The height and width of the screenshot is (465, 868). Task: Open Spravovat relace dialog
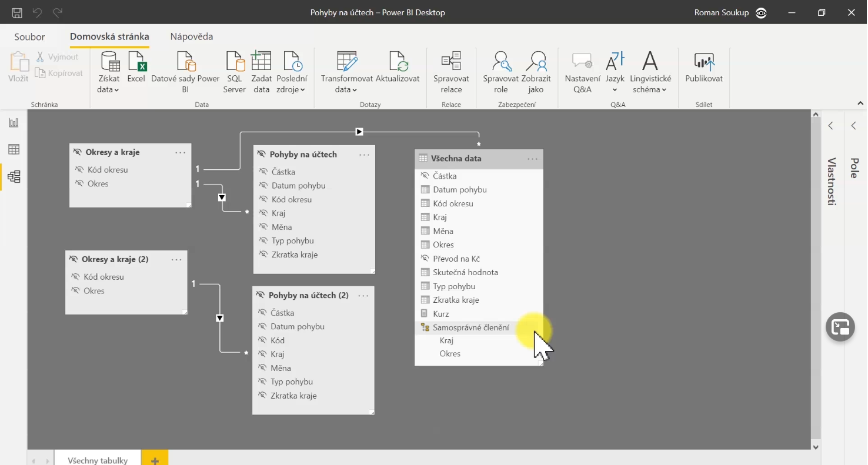[x=451, y=72]
